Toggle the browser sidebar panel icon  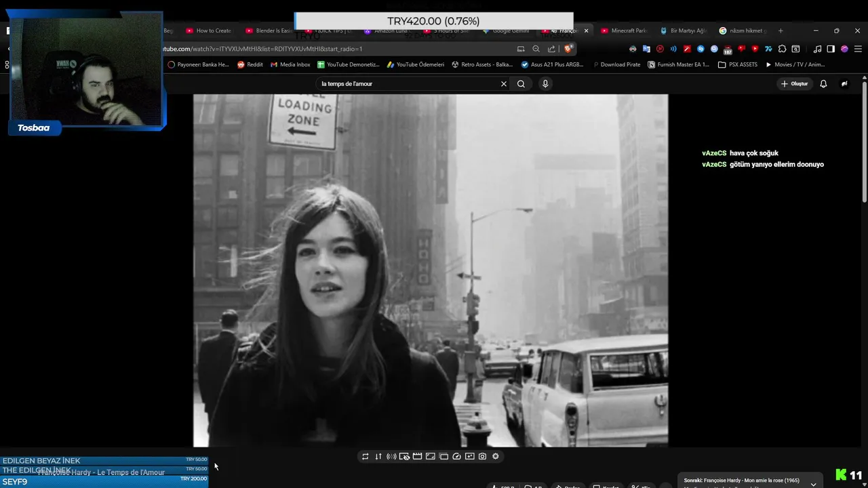click(831, 49)
